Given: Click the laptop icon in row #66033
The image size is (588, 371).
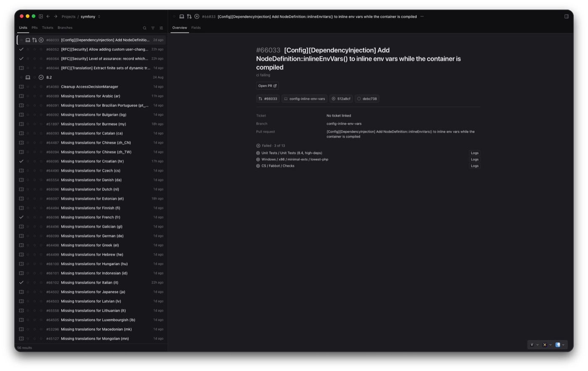Looking at the screenshot, I should tap(28, 40).
